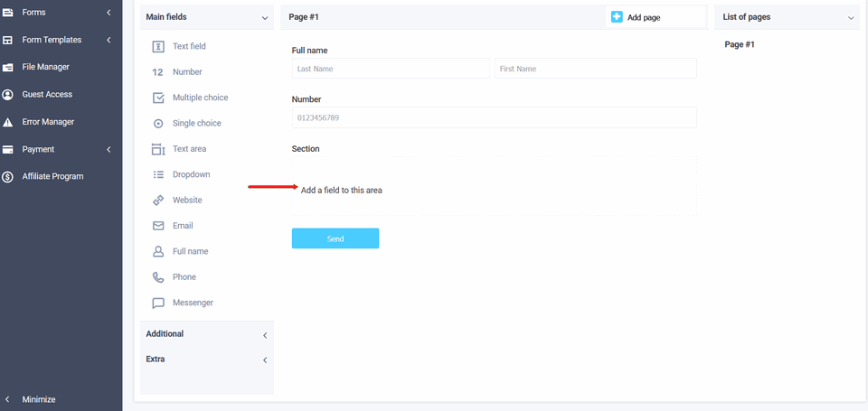Select the Messenger chat bubble icon
The width and height of the screenshot is (868, 411).
pos(158,304)
